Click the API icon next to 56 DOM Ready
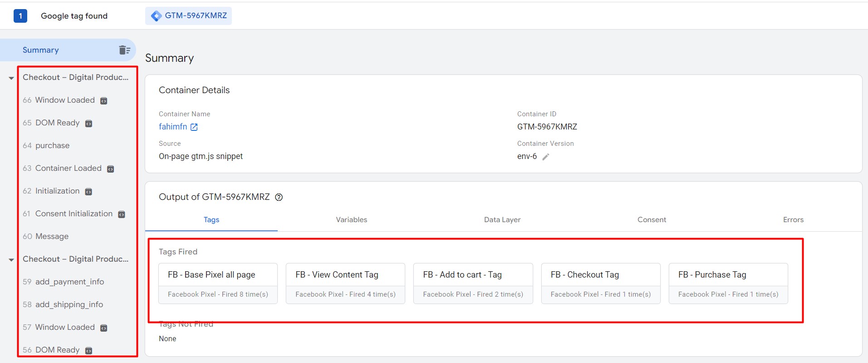The height and width of the screenshot is (363, 868). coord(88,351)
